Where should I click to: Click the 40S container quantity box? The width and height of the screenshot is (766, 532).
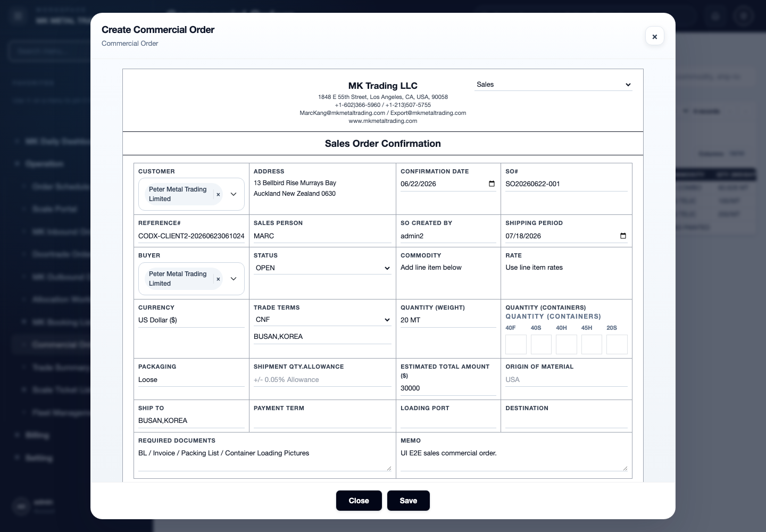tap(541, 345)
